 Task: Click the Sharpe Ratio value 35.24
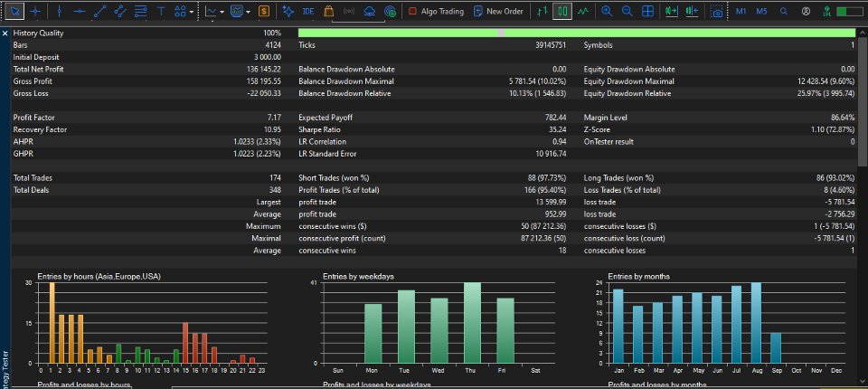coord(557,129)
